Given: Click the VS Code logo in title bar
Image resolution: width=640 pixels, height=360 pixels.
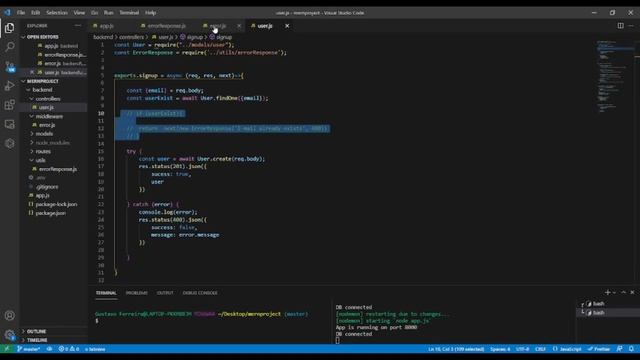Looking at the screenshot, I should pyautogui.click(x=7, y=13).
